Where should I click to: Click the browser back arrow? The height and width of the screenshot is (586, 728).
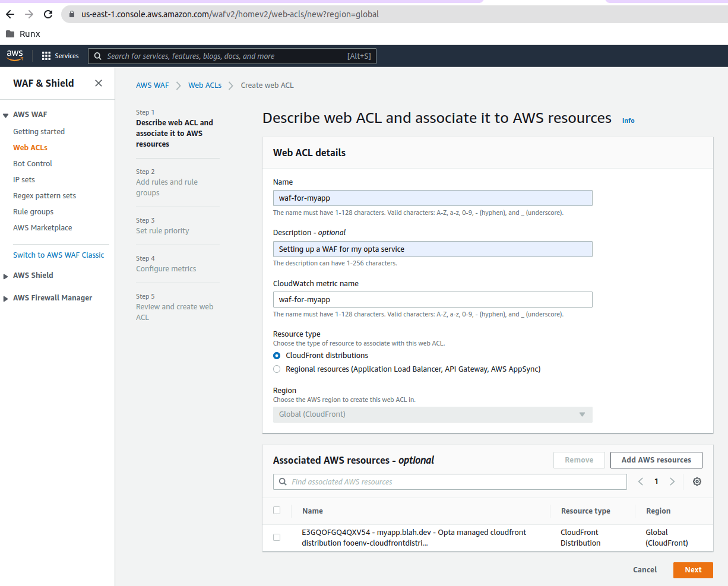10,14
